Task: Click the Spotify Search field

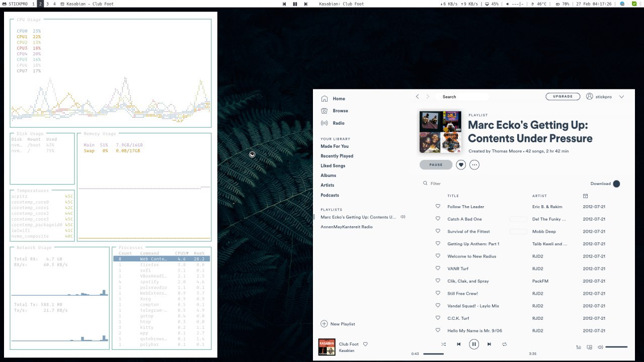Action: pos(463,97)
